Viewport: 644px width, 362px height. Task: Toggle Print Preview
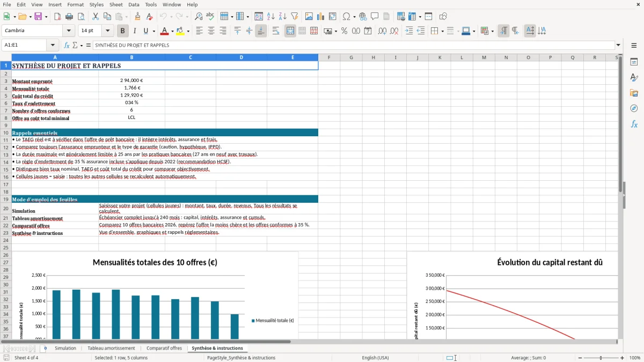[81, 17]
